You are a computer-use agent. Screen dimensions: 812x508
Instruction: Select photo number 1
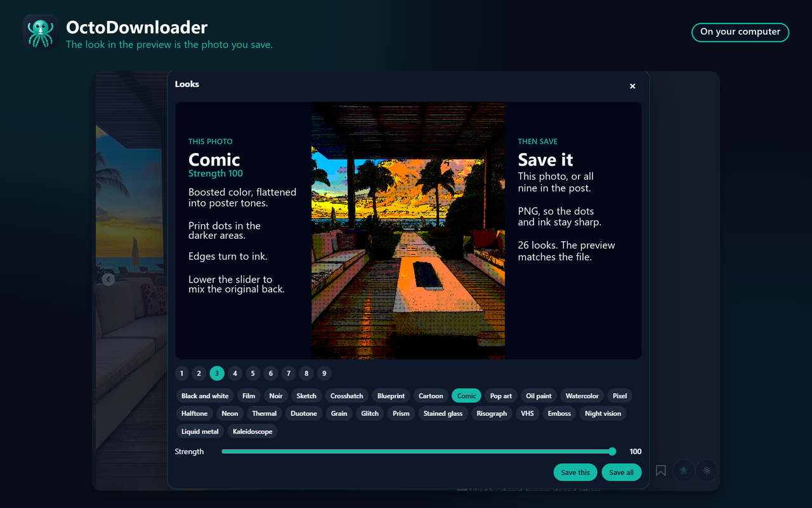[181, 373]
